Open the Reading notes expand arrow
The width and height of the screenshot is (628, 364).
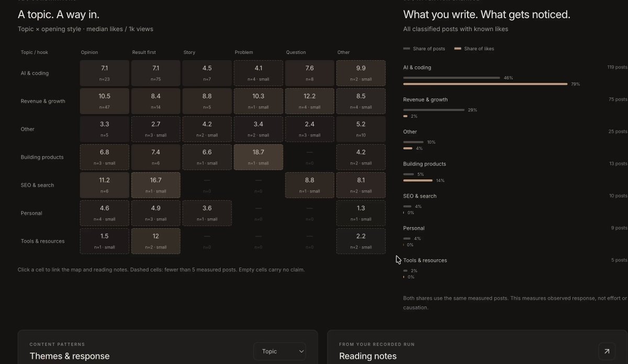click(x=607, y=351)
